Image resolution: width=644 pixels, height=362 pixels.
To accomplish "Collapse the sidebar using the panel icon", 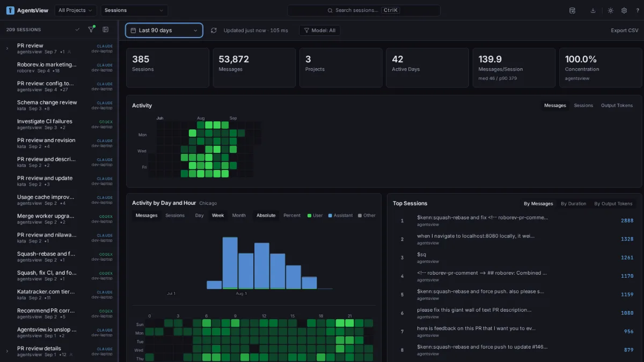I will [106, 29].
